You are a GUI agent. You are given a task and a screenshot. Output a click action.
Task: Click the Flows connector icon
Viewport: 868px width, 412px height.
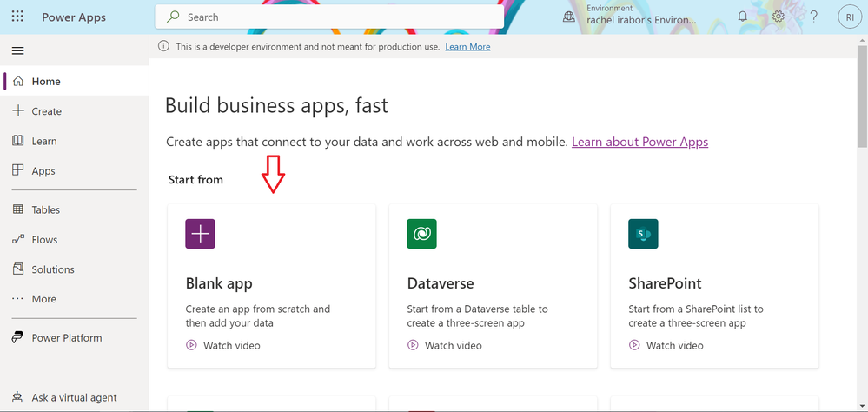(18, 239)
